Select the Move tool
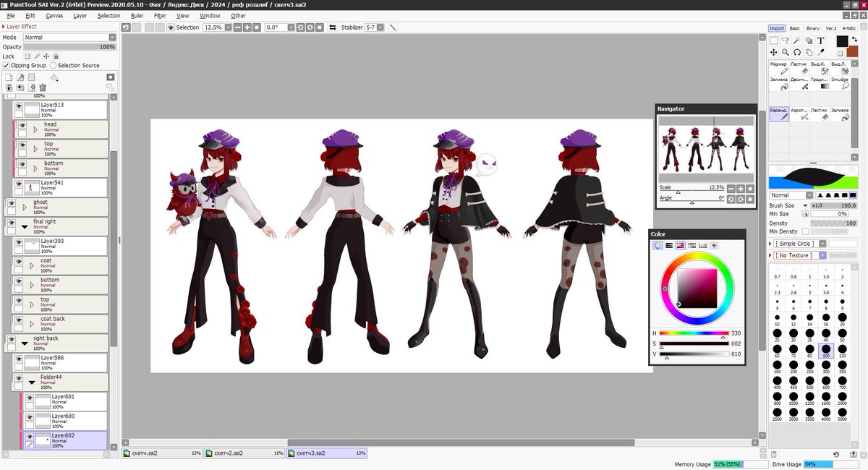This screenshot has height=470, width=868. (773, 52)
